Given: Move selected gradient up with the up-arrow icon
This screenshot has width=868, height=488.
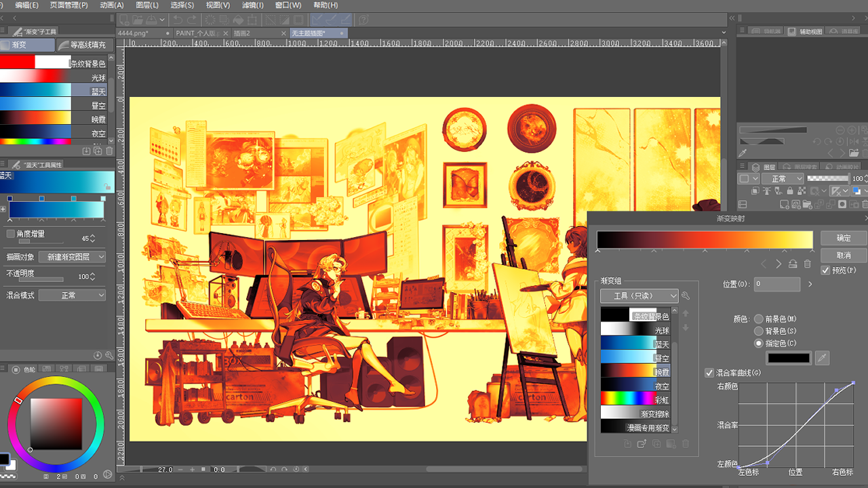Looking at the screenshot, I should pos(685,313).
